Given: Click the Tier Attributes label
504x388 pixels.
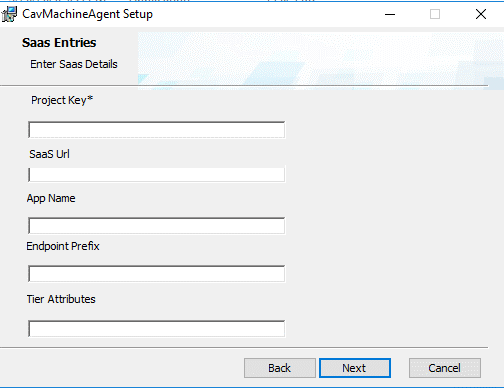Looking at the screenshot, I should point(61,299).
